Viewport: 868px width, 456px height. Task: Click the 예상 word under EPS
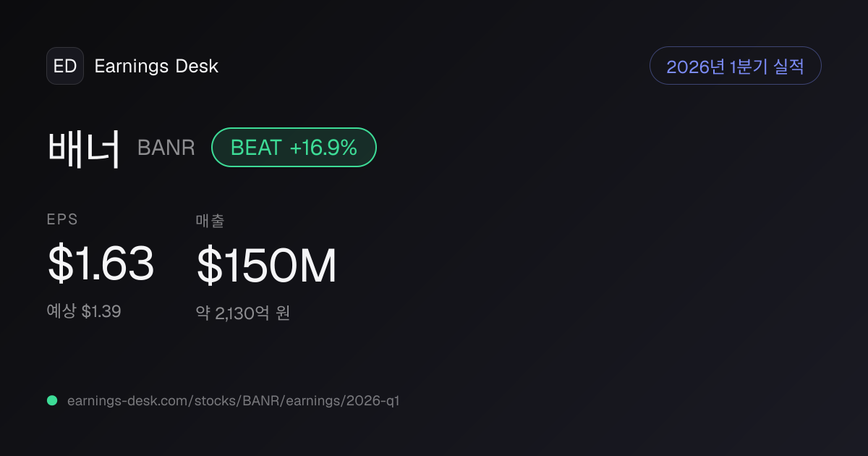pyautogui.click(x=62, y=312)
